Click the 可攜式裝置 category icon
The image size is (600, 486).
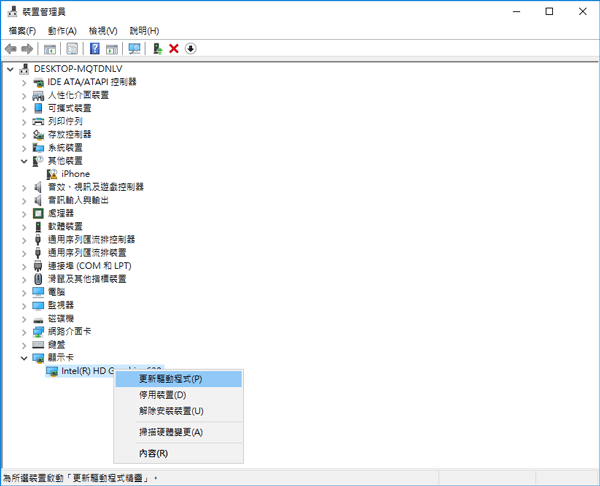click(38, 108)
